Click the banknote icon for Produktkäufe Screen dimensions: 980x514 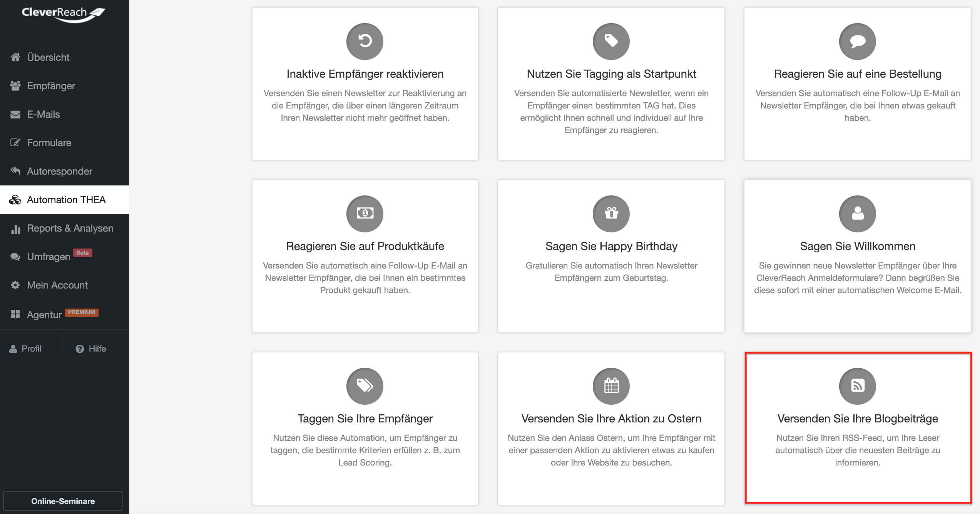click(x=365, y=214)
